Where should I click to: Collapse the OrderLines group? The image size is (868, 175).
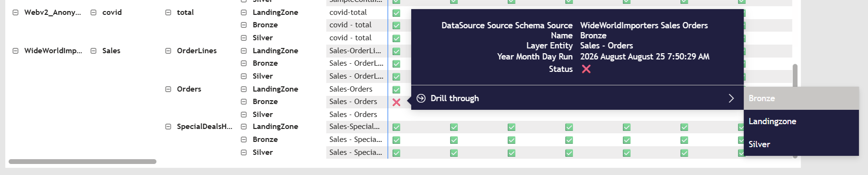[x=168, y=51]
